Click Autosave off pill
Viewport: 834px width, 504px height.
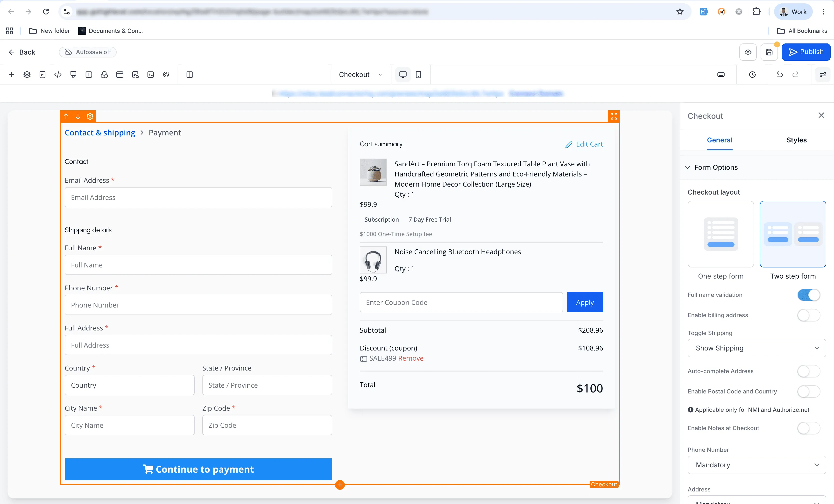[88, 52]
